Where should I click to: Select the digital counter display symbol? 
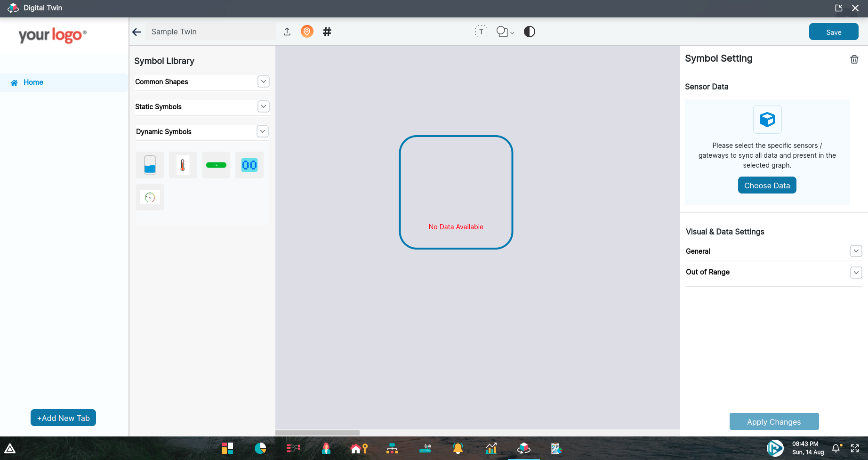pos(249,165)
